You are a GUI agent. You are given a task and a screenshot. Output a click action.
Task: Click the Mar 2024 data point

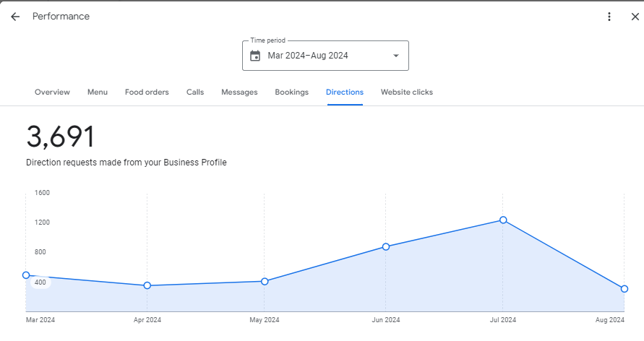pos(27,275)
